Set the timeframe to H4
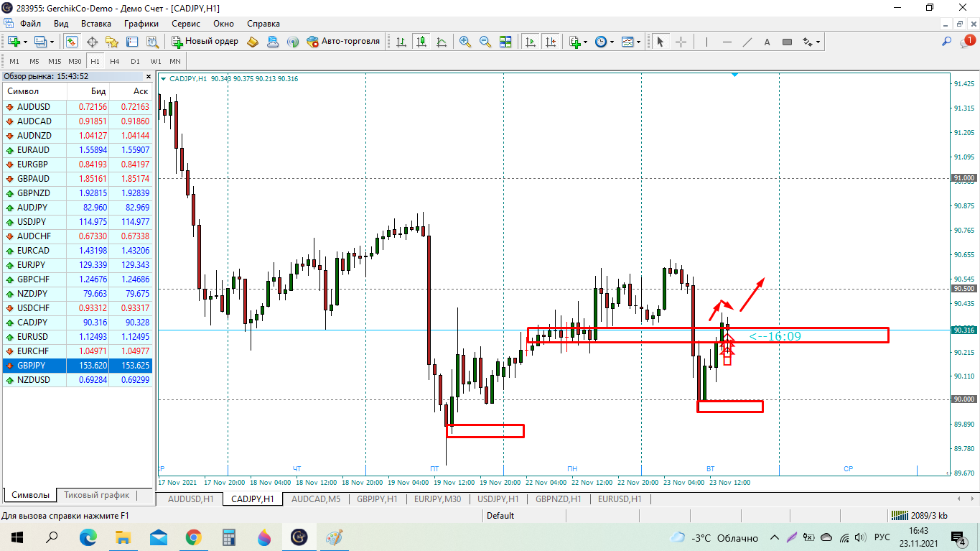 coord(115,61)
